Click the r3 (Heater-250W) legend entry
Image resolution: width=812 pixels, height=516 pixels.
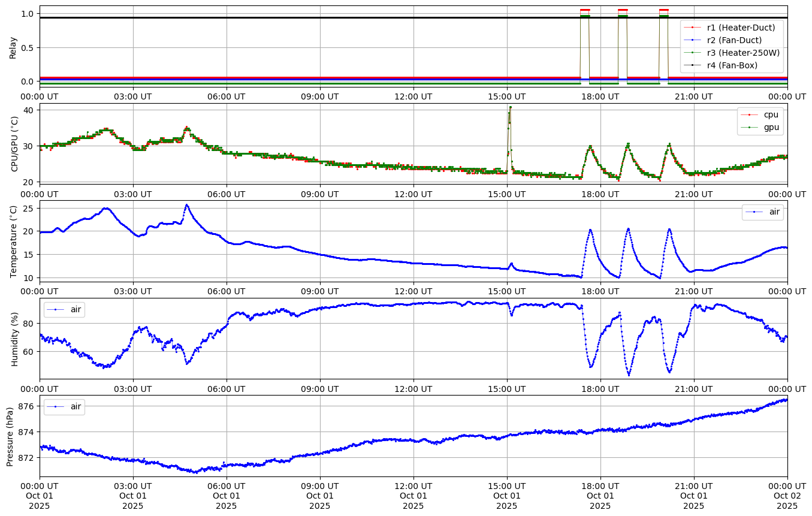tap(743, 53)
